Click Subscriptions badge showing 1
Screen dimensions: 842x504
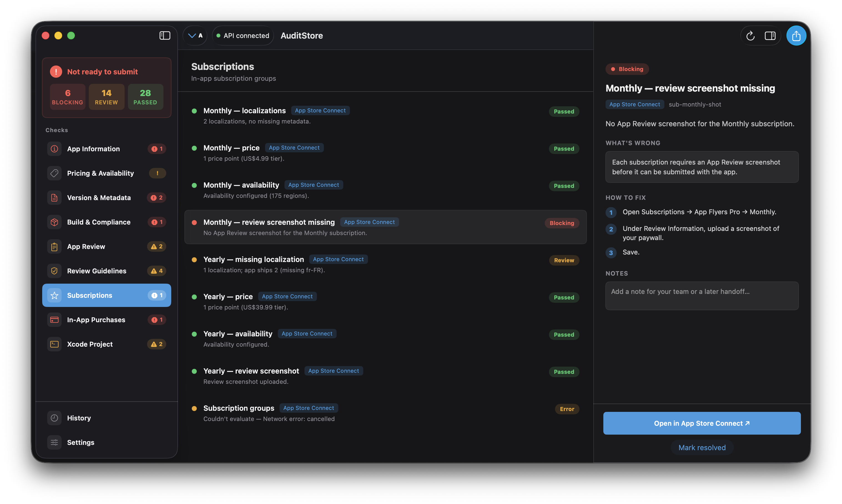tap(157, 296)
